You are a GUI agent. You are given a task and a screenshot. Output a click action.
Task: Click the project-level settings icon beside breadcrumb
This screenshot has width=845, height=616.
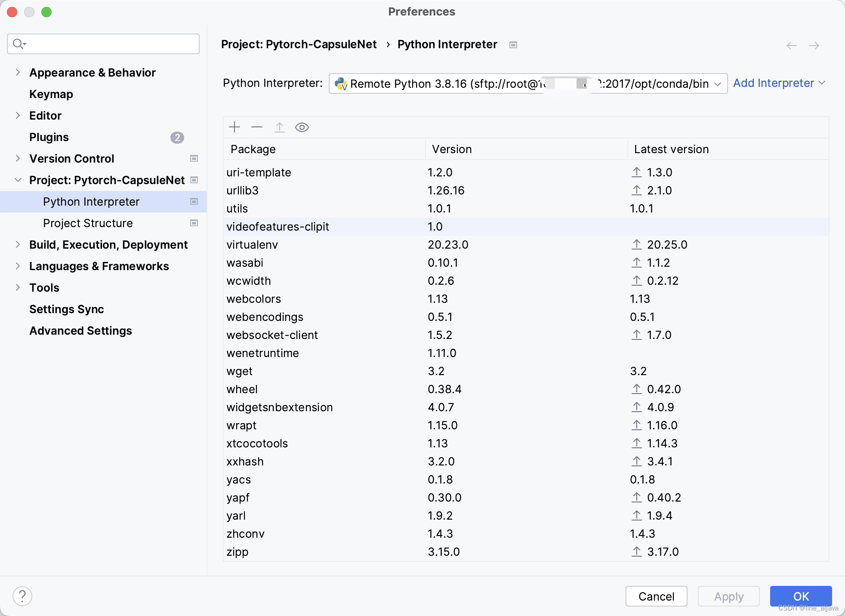tap(513, 45)
